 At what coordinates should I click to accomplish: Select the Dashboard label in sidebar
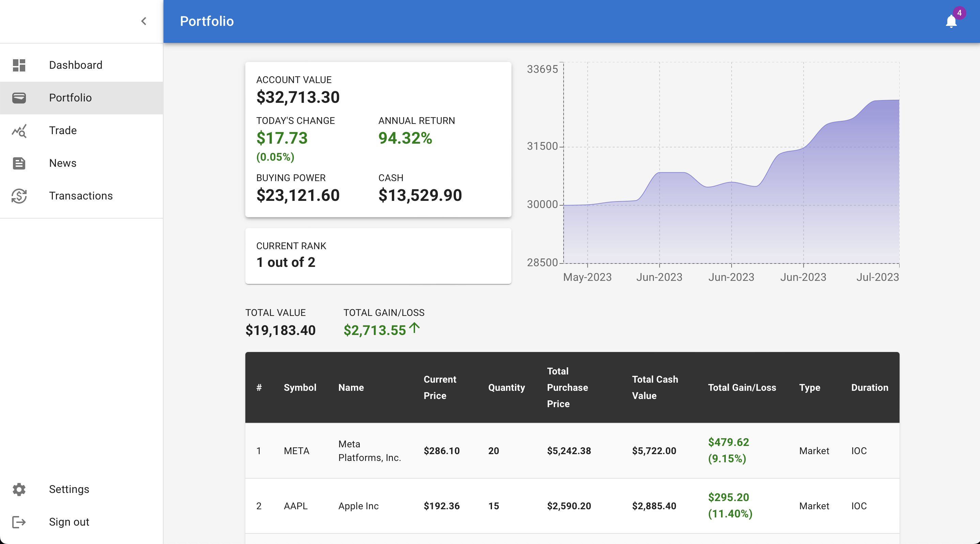point(76,65)
